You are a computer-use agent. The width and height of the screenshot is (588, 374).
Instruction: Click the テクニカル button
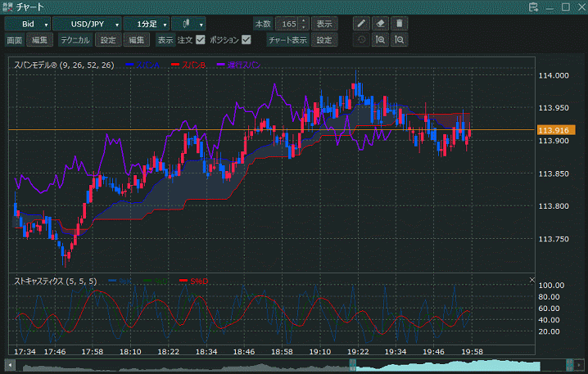[x=75, y=39]
